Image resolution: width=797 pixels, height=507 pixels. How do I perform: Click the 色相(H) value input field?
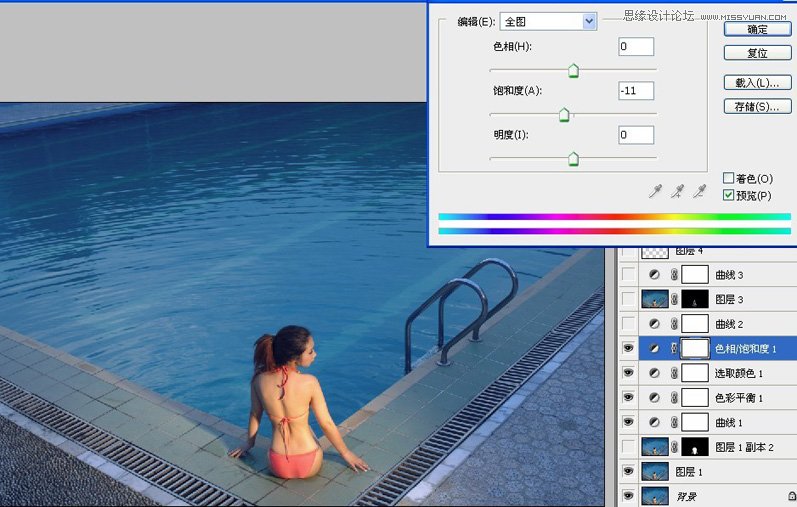636,47
